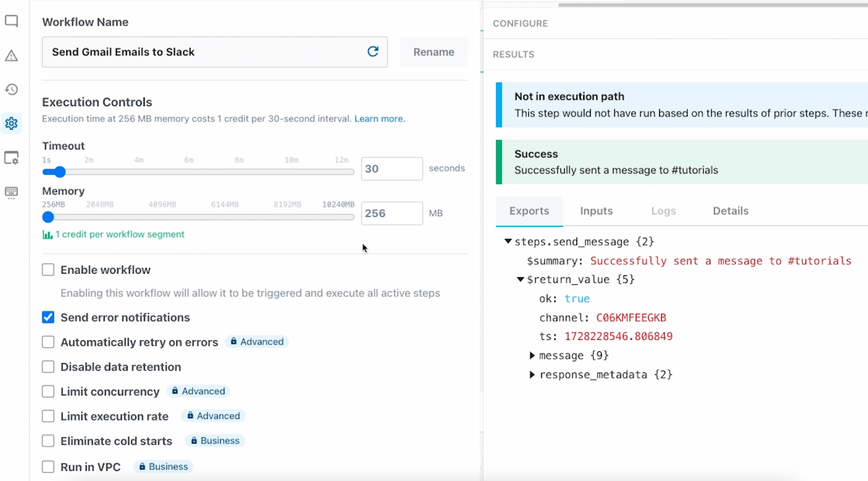The width and height of the screenshot is (868, 481).
Task: Click the Timeout slider track near 6m
Action: point(189,172)
